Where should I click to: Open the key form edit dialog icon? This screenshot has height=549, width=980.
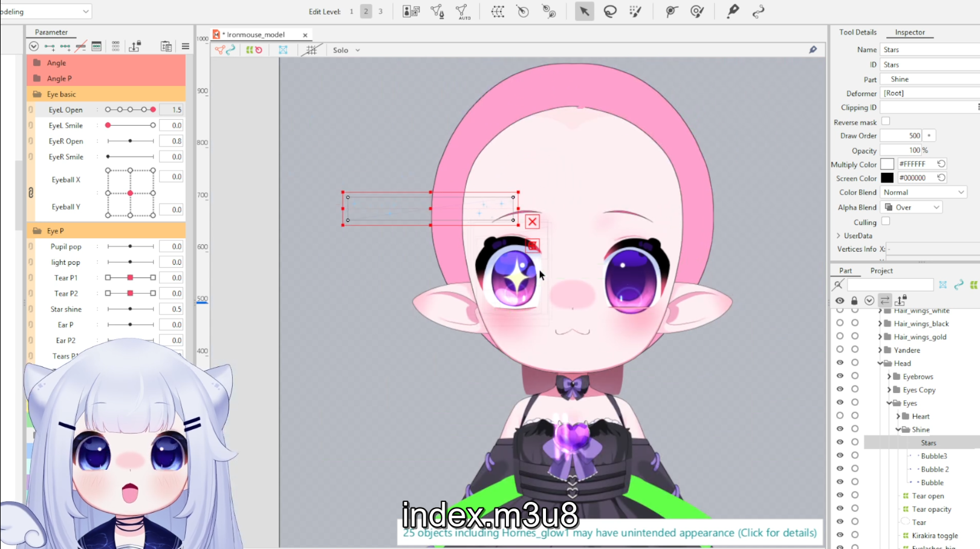pyautogui.click(x=96, y=47)
